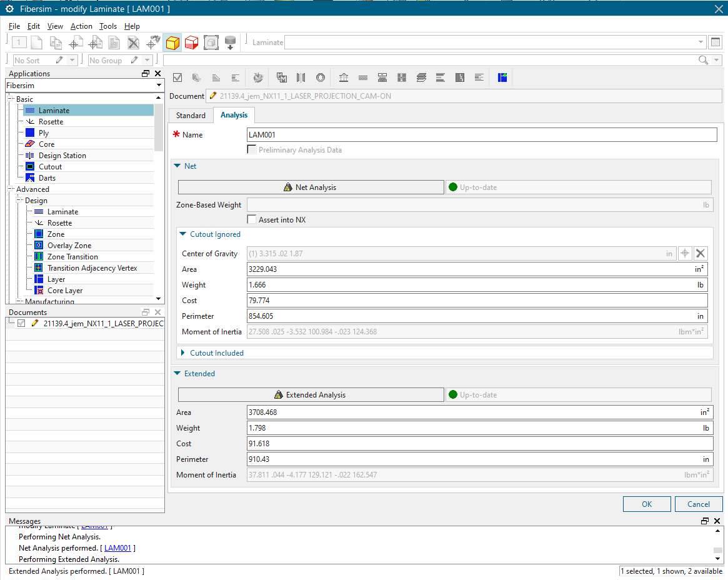Image resolution: width=728 pixels, height=580 pixels.
Task: Switch to the Standard tab
Action: 191,115
